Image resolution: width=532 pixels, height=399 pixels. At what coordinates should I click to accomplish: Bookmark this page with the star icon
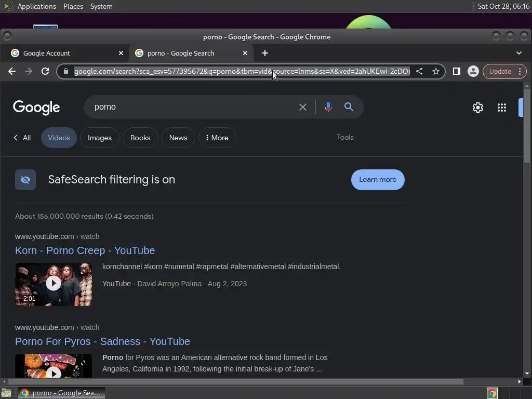tap(436, 71)
